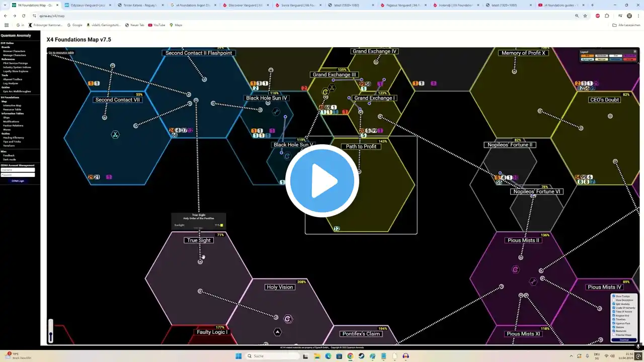Toggle the Show Tooltips checkbox
Image resolution: width=644 pixels, height=362 pixels.
pyautogui.click(x=614, y=296)
